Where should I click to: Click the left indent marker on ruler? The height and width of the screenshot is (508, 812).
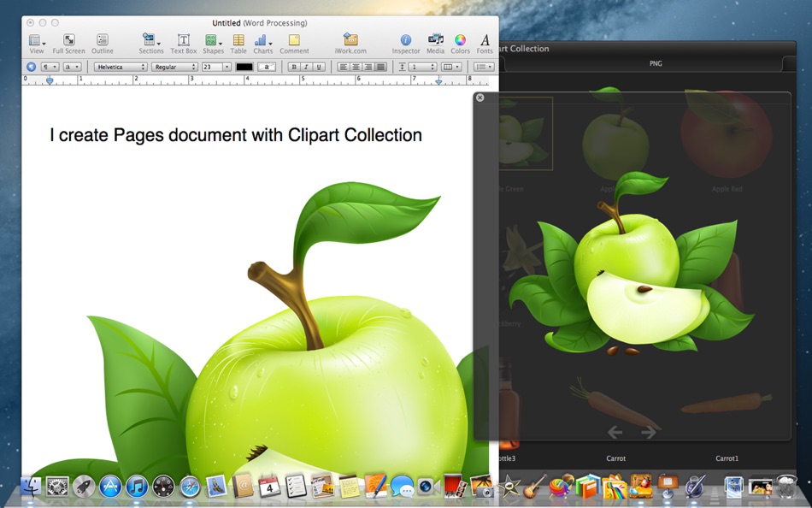click(x=50, y=80)
